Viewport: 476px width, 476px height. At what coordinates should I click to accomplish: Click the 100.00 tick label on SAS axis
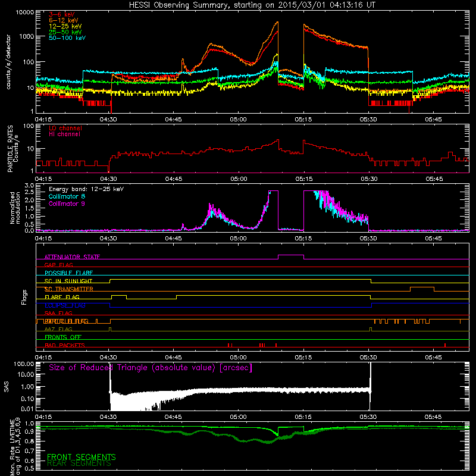24,364
